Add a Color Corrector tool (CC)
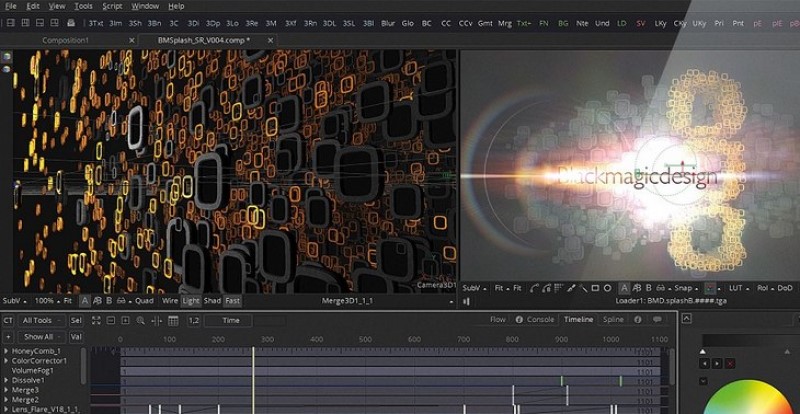 click(x=446, y=23)
